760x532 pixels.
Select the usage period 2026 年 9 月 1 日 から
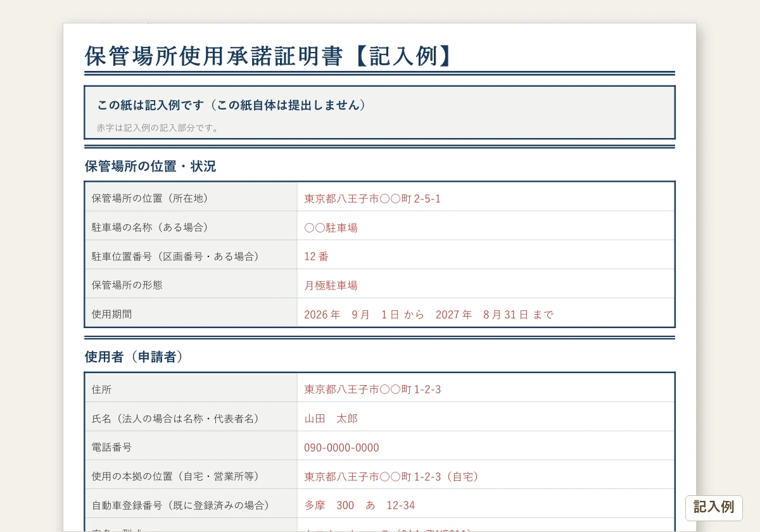click(x=364, y=315)
